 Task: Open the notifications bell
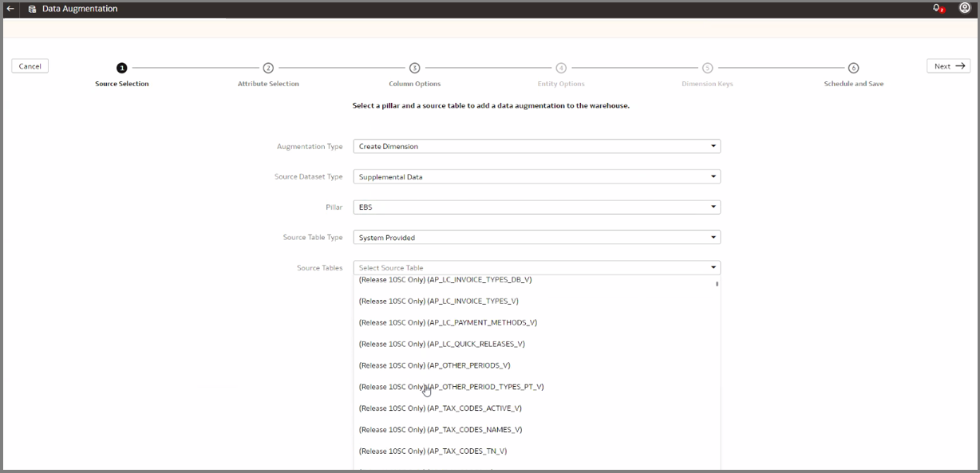[x=939, y=9]
